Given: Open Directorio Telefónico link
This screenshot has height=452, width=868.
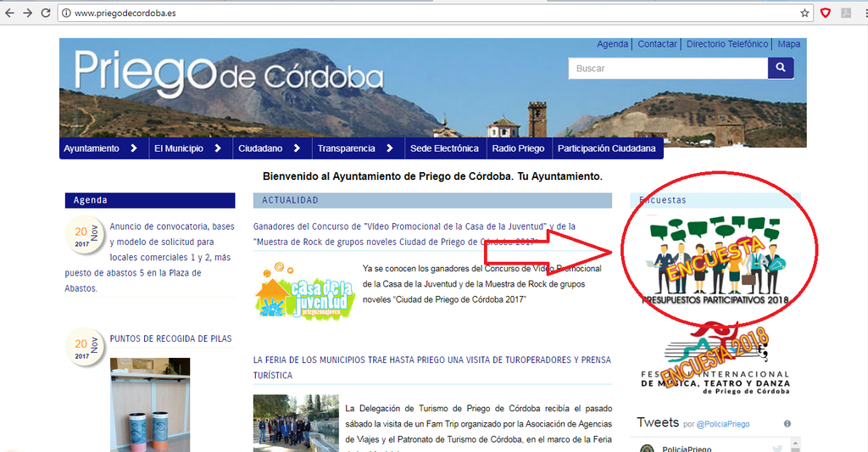Looking at the screenshot, I should 727,44.
